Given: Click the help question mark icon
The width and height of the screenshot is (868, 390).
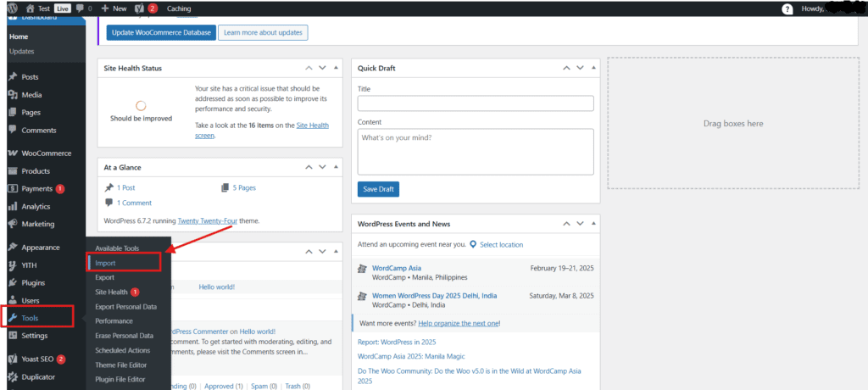Looking at the screenshot, I should [x=787, y=8].
